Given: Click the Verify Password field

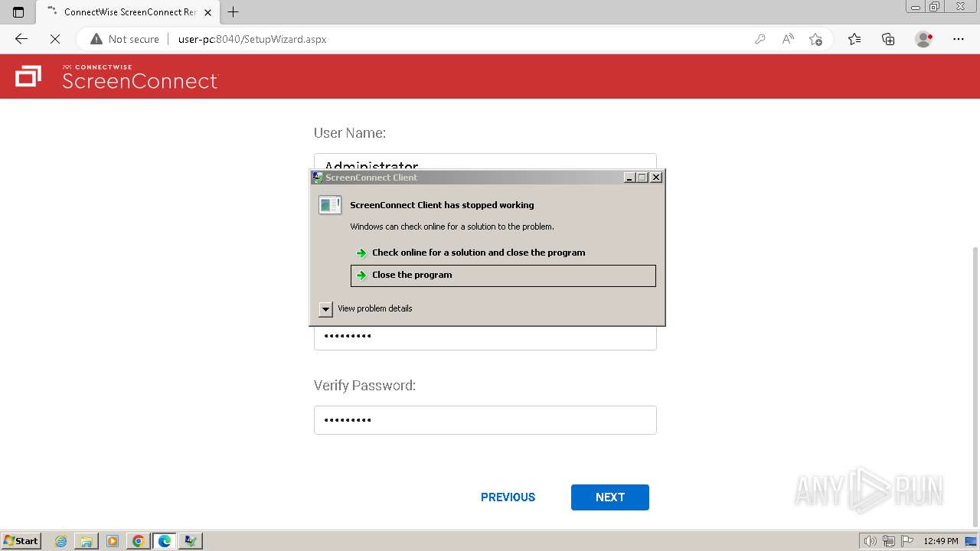Looking at the screenshot, I should (x=485, y=420).
